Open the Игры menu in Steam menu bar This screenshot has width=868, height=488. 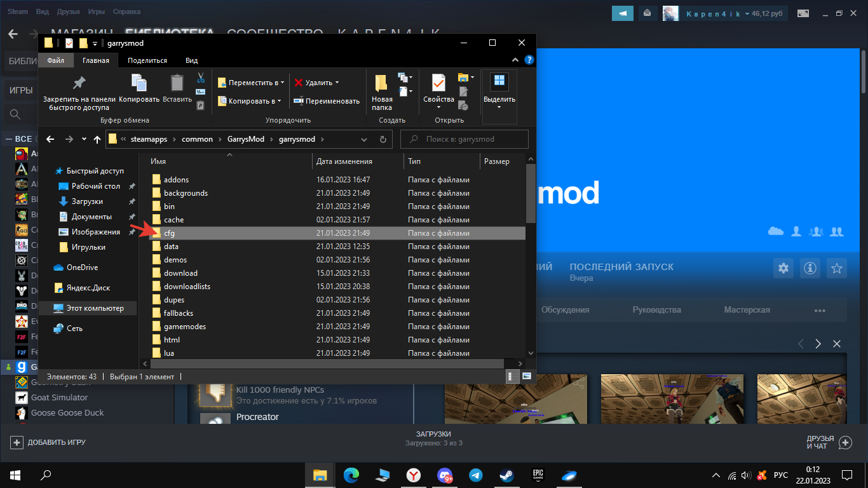[97, 11]
